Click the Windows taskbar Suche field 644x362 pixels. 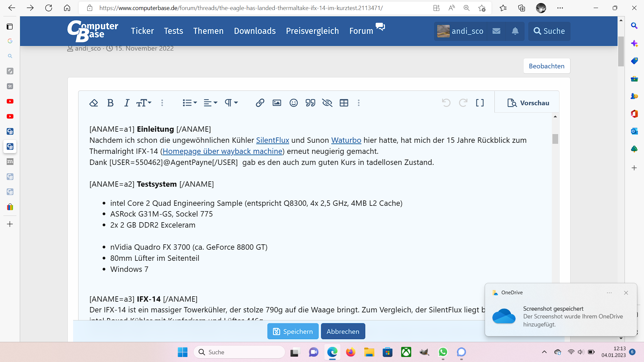click(240, 352)
